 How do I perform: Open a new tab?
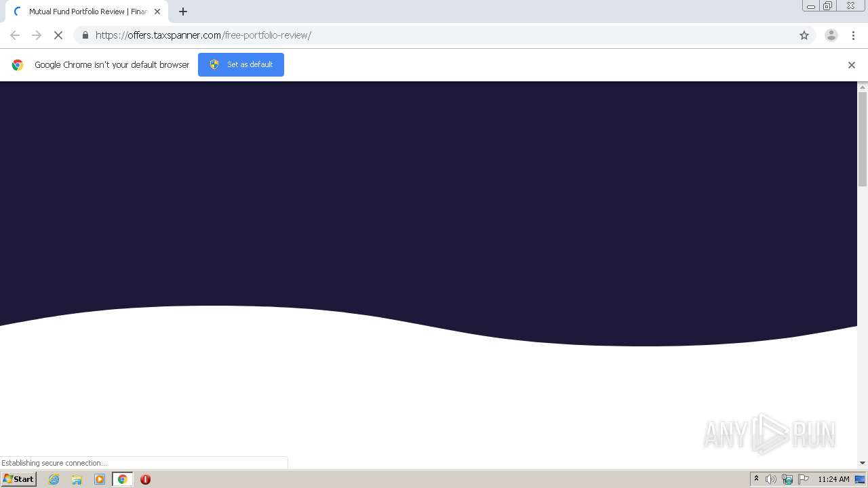coord(183,12)
